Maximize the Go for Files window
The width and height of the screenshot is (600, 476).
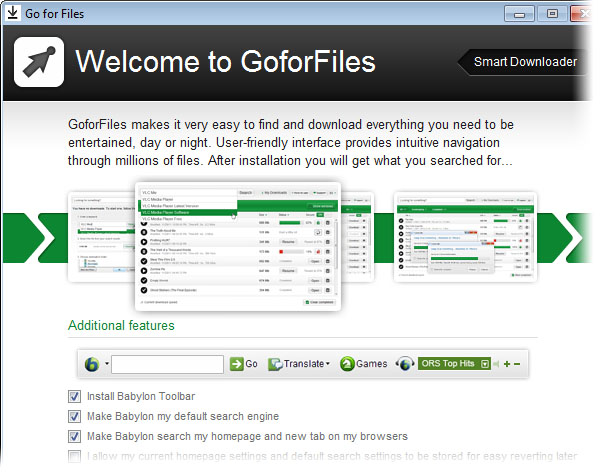coord(552,14)
